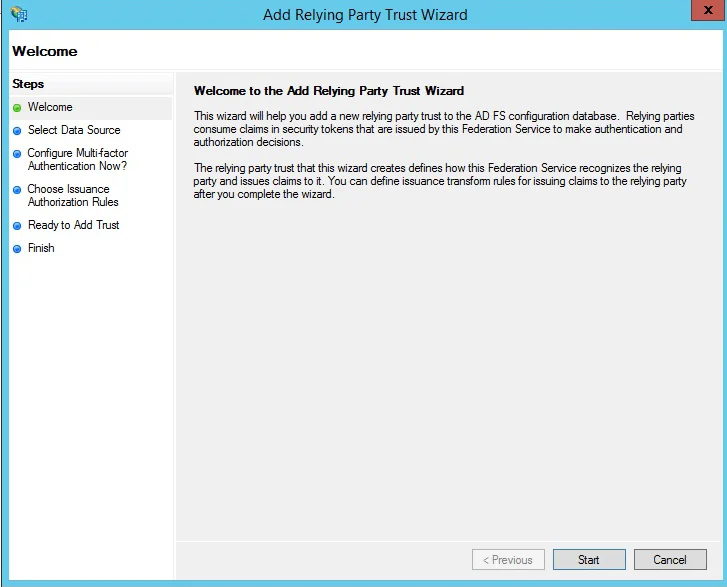
Task: Click the blue bullet beside Configure Multi-factor
Action: (x=17, y=154)
